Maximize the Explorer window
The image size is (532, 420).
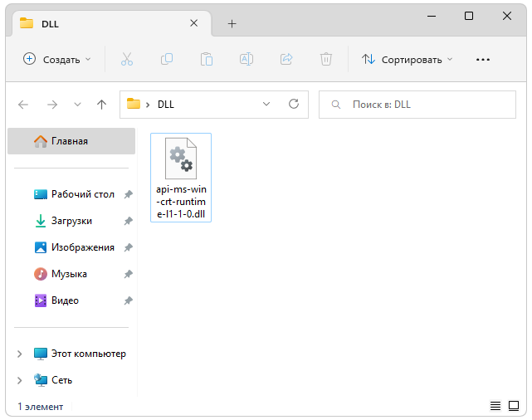pos(469,16)
